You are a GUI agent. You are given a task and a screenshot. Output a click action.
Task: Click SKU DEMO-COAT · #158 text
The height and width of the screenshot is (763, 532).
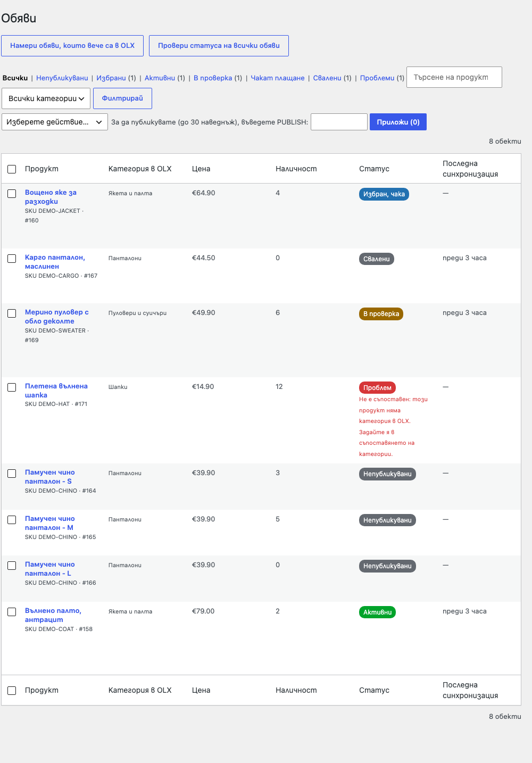coord(59,629)
